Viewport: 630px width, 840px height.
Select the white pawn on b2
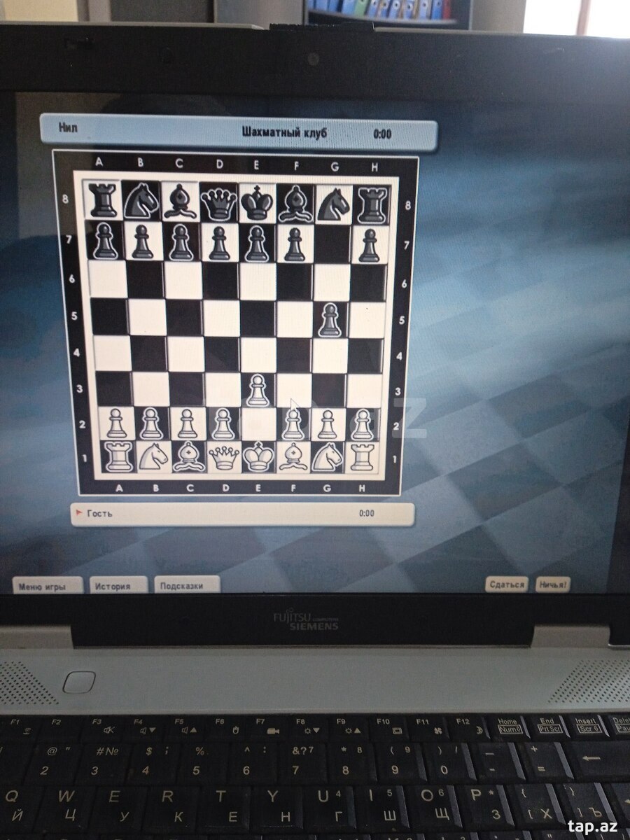(150, 423)
